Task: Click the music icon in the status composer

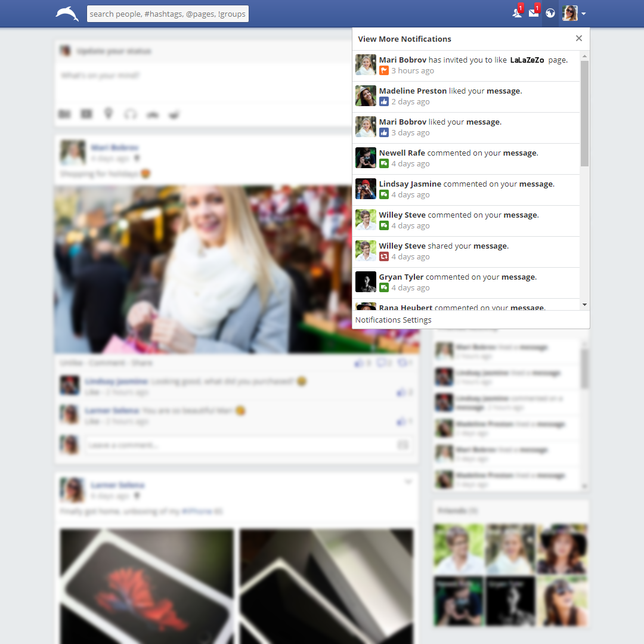Action: [130, 114]
